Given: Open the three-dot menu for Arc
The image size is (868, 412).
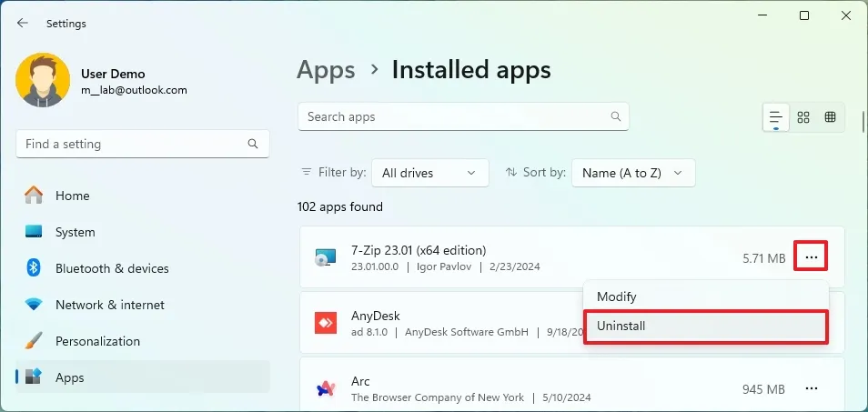Looking at the screenshot, I should pyautogui.click(x=812, y=389).
